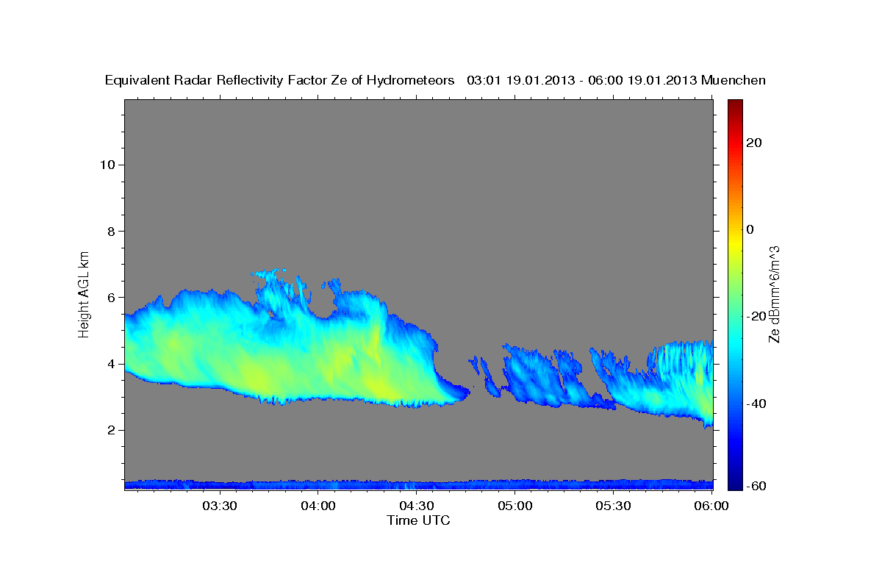Click the 04:30 time tick label
The height and width of the screenshot is (588, 882).
coord(417,506)
